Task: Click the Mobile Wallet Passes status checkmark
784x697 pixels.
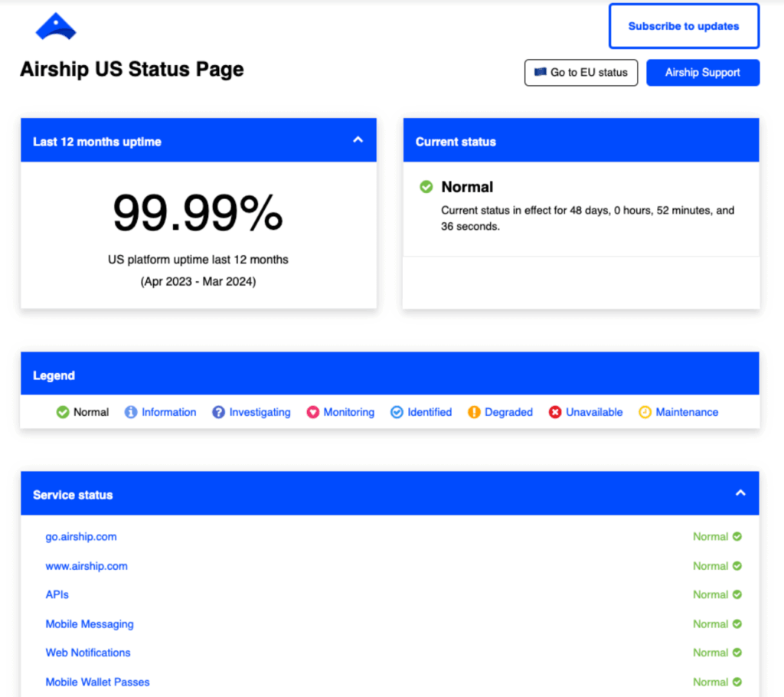Action: pyautogui.click(x=737, y=682)
